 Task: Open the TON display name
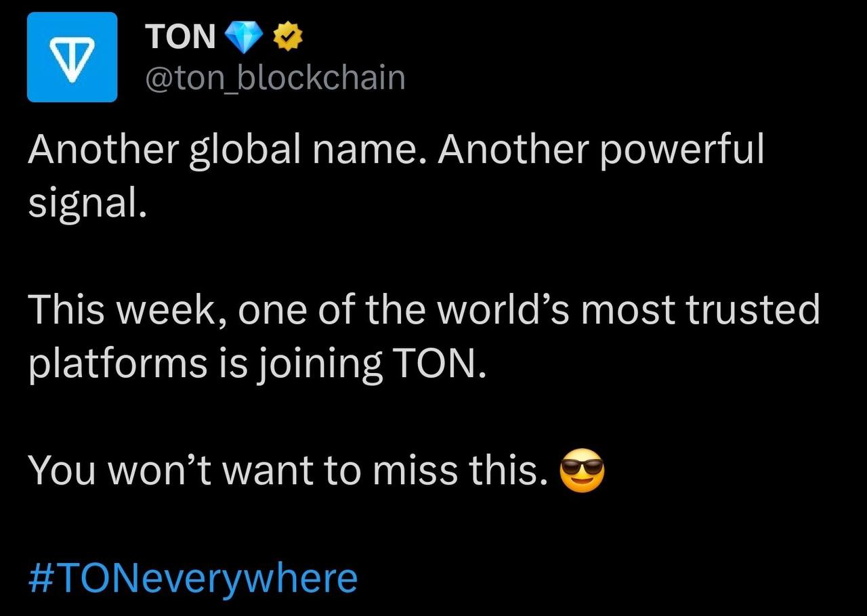pos(181,37)
